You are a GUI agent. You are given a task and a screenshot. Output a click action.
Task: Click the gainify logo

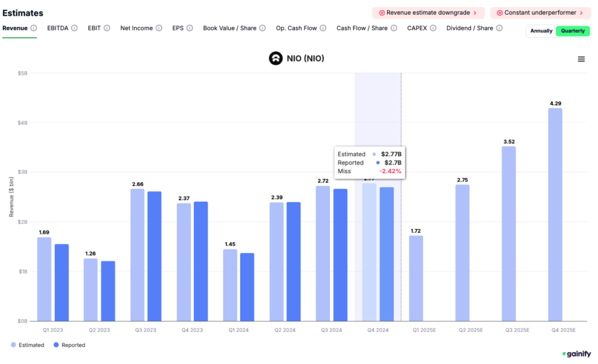click(x=576, y=353)
